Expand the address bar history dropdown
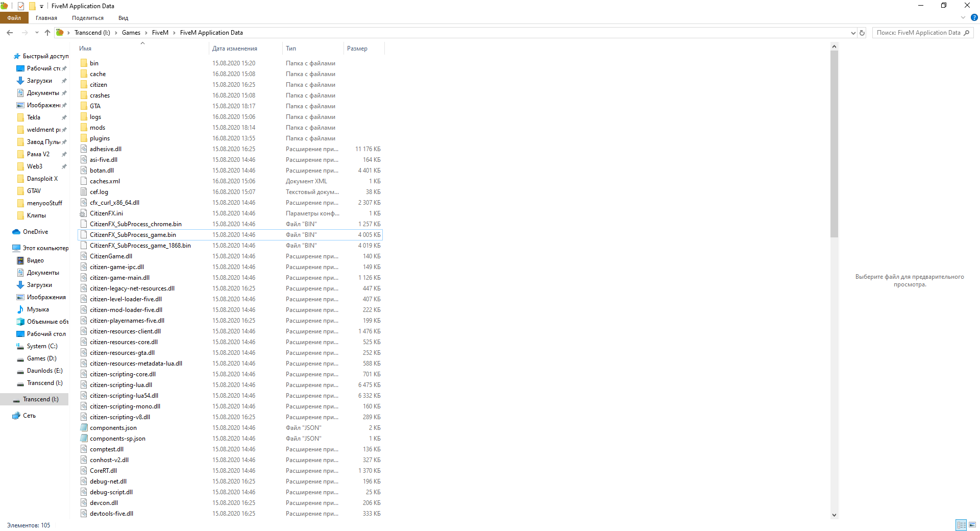Viewport: 980px width, 531px height. coord(853,33)
